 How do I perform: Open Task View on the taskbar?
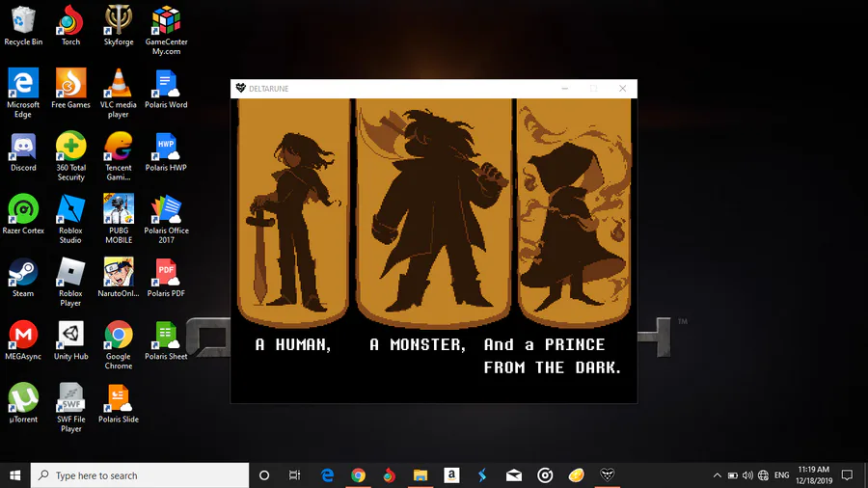click(294, 475)
